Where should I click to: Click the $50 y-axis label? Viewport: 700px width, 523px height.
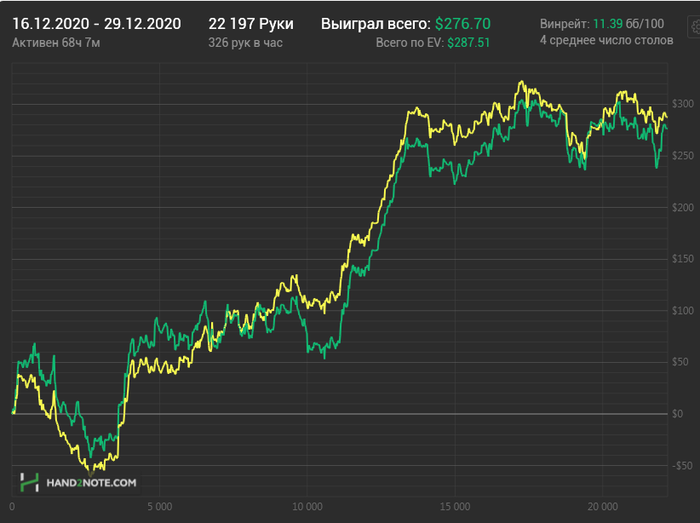[680, 361]
